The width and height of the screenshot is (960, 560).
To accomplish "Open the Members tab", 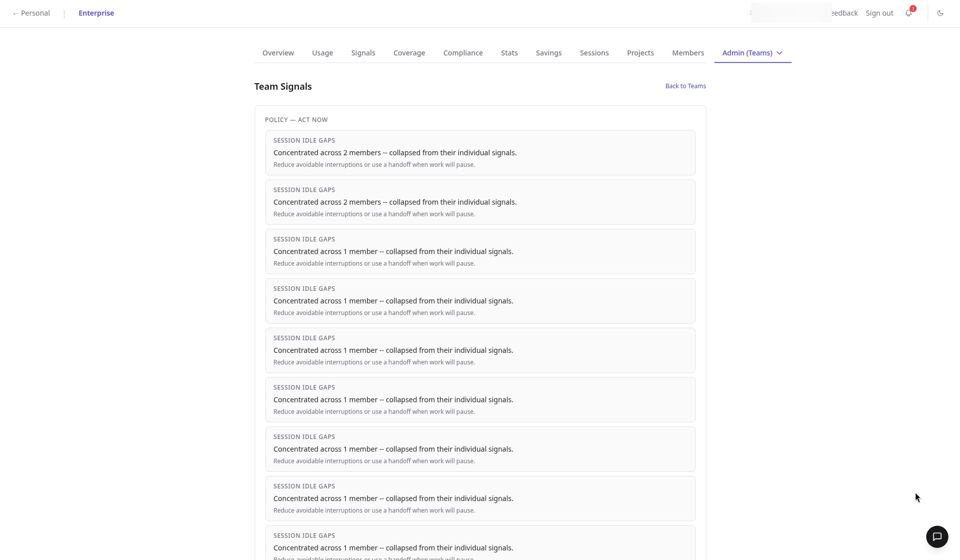I will click(x=688, y=53).
